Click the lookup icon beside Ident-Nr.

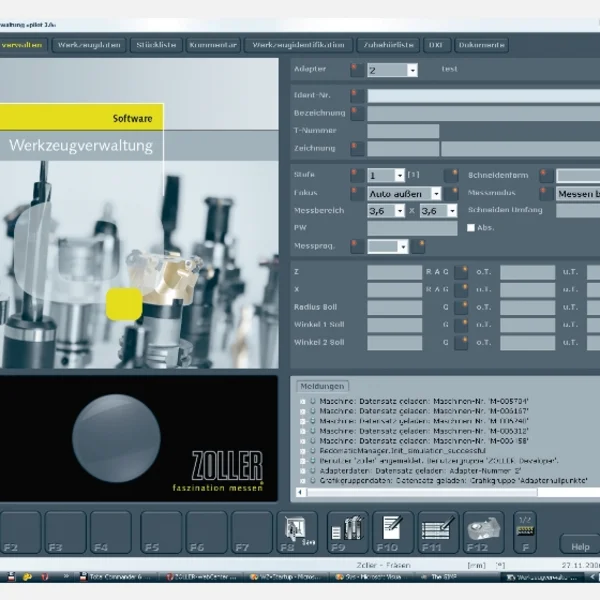coord(356,96)
